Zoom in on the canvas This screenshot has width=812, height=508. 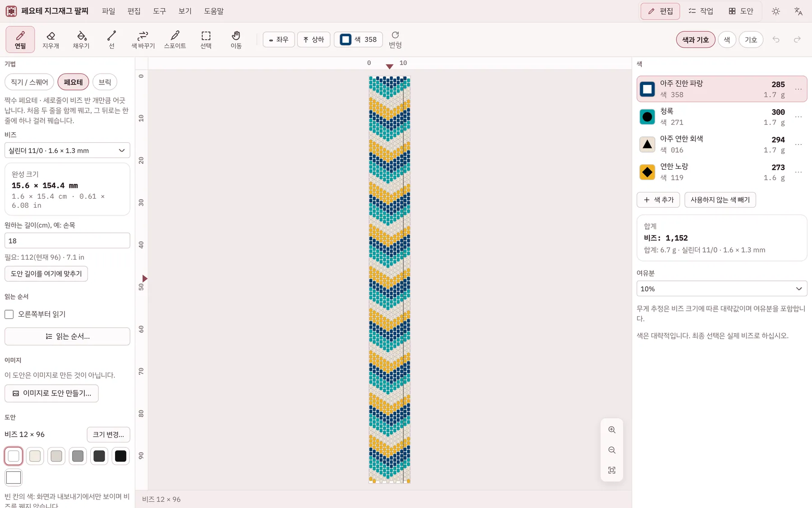click(612, 430)
